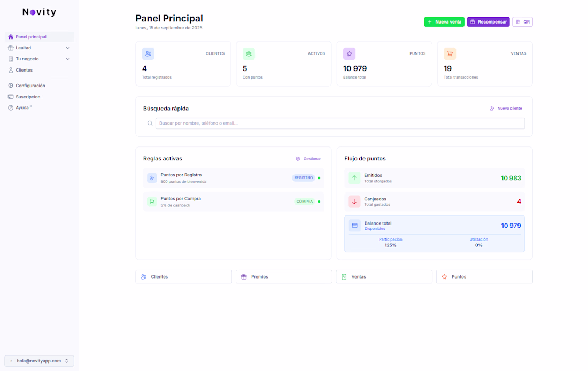This screenshot has height=371, width=588.
Task: Click the users icon in bottom Clientes shortcut
Action: click(x=144, y=277)
